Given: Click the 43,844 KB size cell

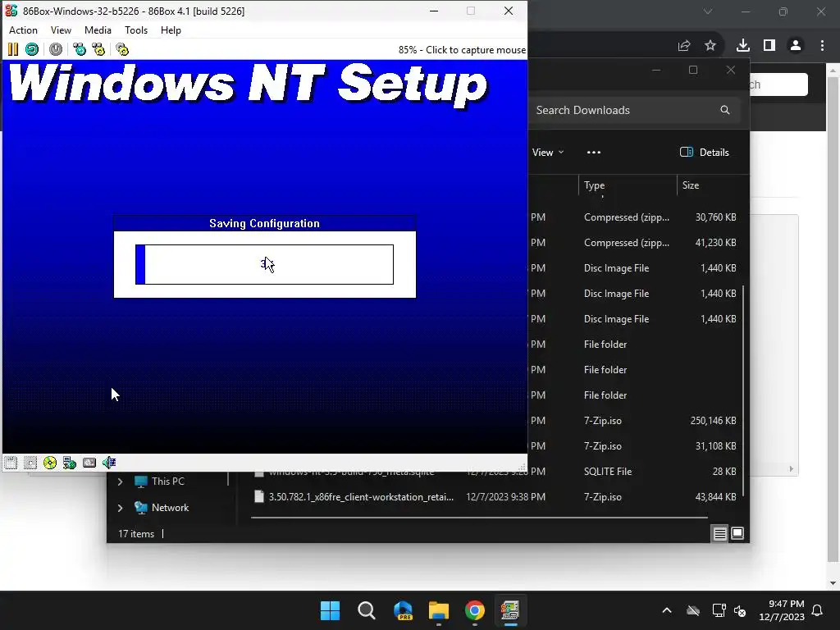Looking at the screenshot, I should [715, 497].
